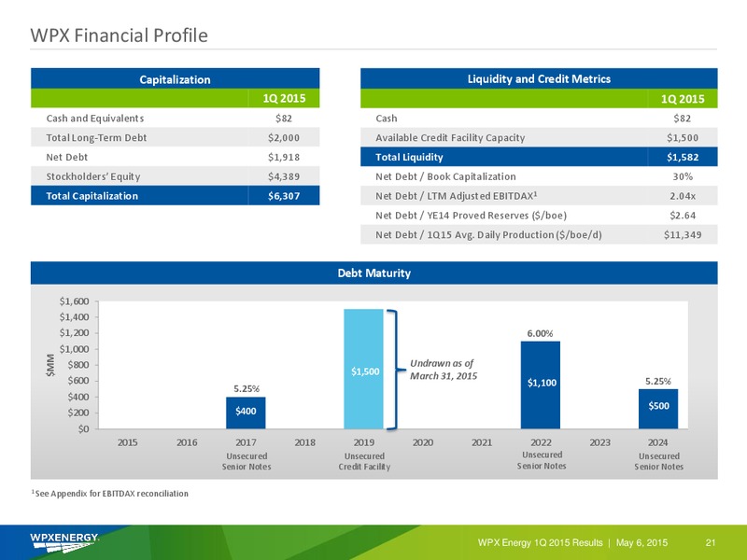Click the Total Long-Term Debt value $2,000
The width and height of the screenshot is (747, 560).
point(284,137)
